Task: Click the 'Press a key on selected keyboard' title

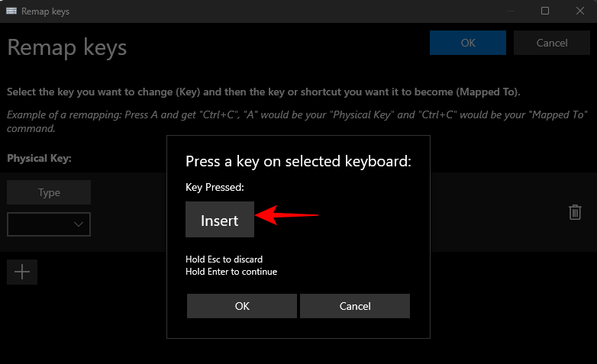Action: 298,161
